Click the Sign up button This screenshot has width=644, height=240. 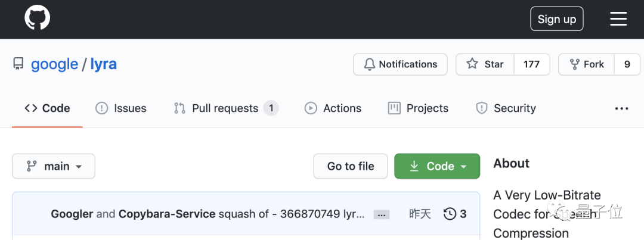coord(557,19)
